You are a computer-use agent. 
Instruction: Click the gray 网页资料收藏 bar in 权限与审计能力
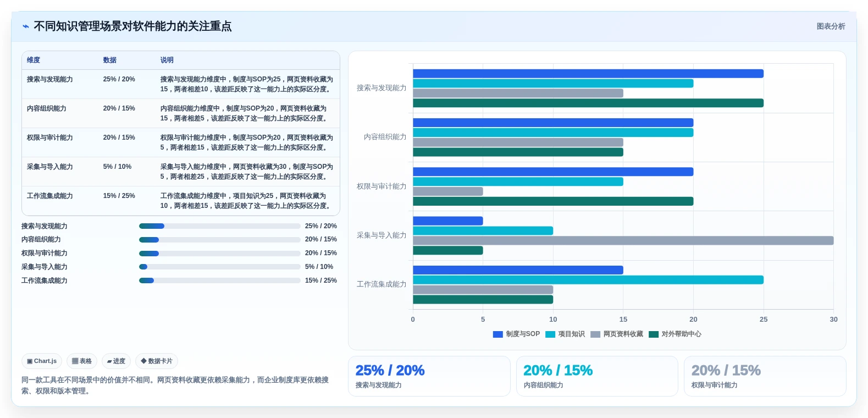448,191
